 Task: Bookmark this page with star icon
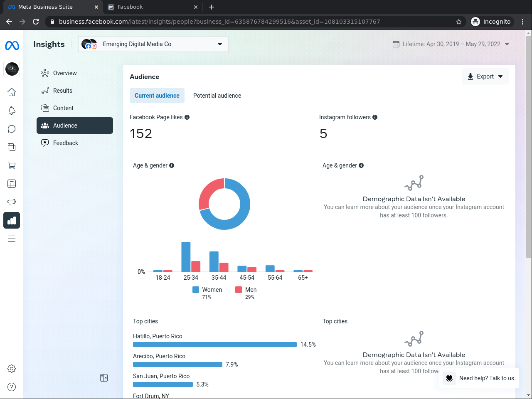(459, 22)
